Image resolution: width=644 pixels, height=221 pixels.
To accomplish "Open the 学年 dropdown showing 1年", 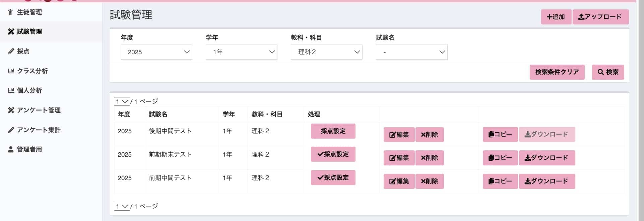I will (241, 52).
